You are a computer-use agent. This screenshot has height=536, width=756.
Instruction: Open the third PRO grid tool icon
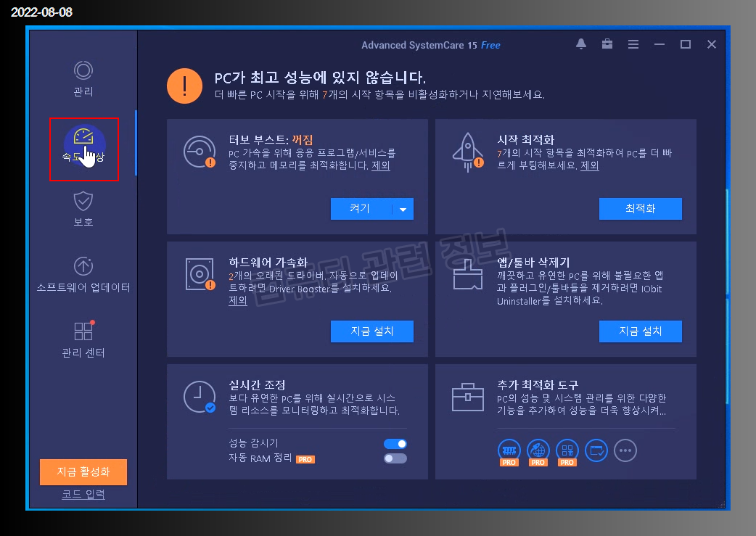click(567, 452)
